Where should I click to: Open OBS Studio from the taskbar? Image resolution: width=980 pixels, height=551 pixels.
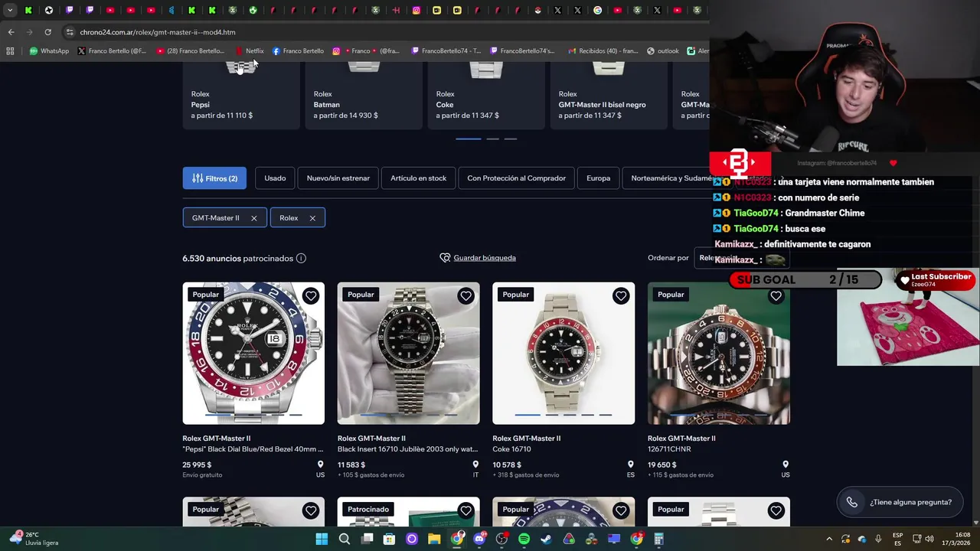tap(501, 539)
